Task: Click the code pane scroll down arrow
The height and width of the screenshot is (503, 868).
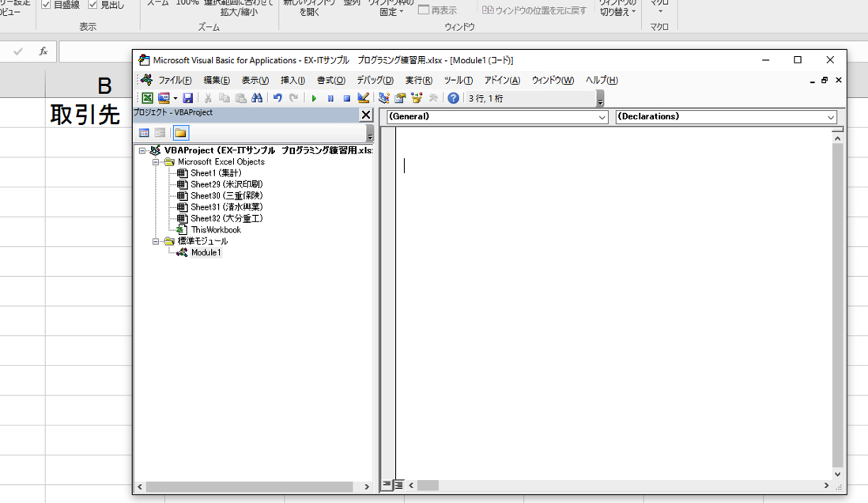Action: 837,474
